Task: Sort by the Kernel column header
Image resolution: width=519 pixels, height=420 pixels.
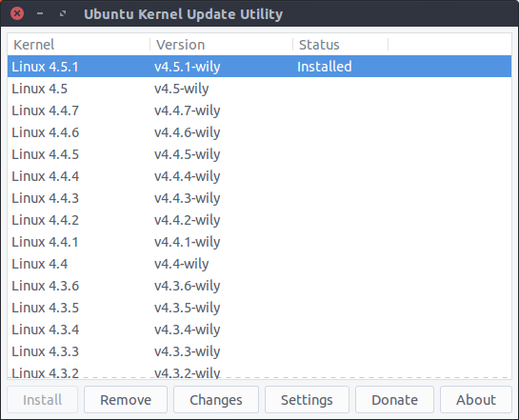Action: [x=78, y=45]
